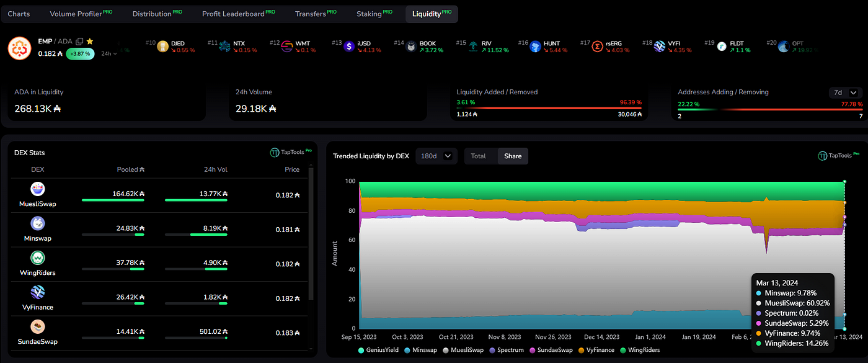Image resolution: width=868 pixels, height=363 pixels.
Task: Click the WMT token icon
Action: tap(287, 47)
